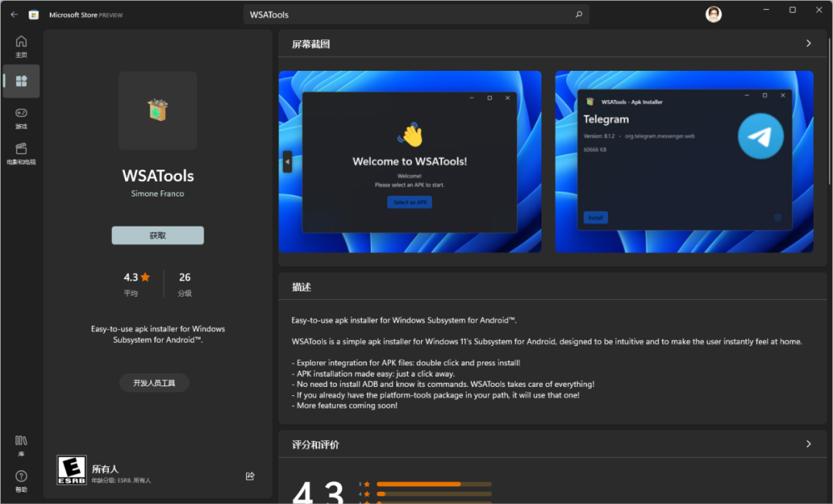Expand ratings and reviews section chevron

pyautogui.click(x=808, y=445)
